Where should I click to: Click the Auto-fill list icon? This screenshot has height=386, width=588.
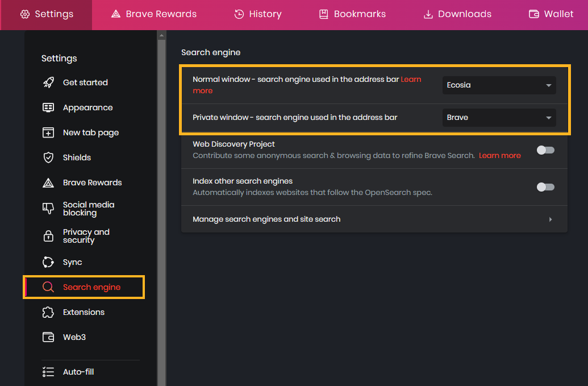48,372
